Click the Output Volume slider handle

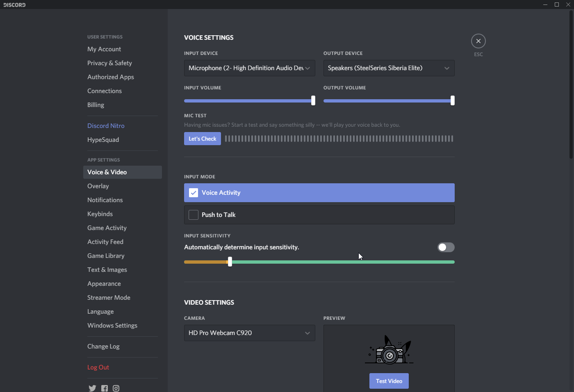click(x=453, y=100)
